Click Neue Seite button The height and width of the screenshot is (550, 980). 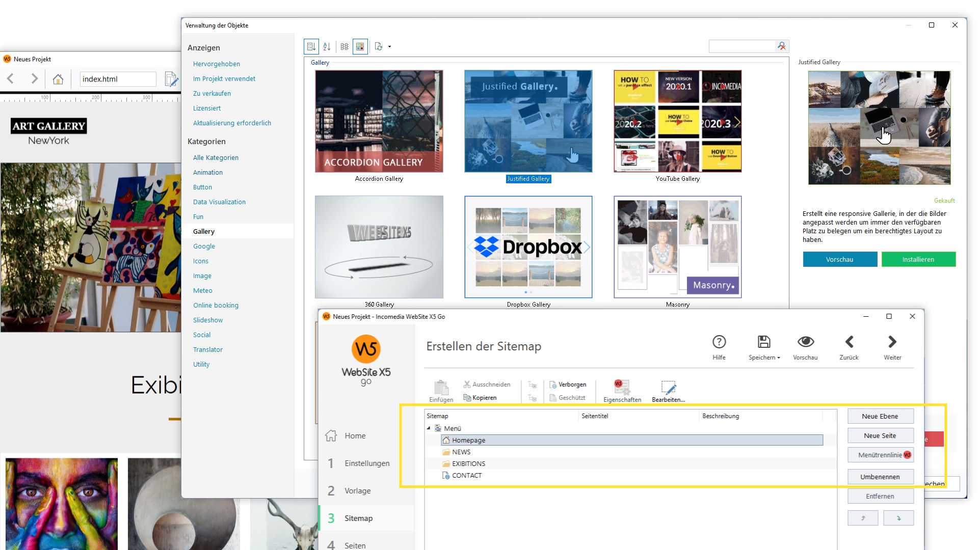click(880, 435)
